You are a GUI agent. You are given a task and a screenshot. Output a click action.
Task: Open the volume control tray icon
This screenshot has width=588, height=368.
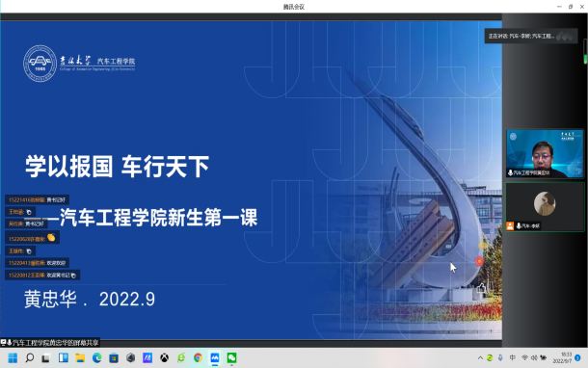(534, 358)
